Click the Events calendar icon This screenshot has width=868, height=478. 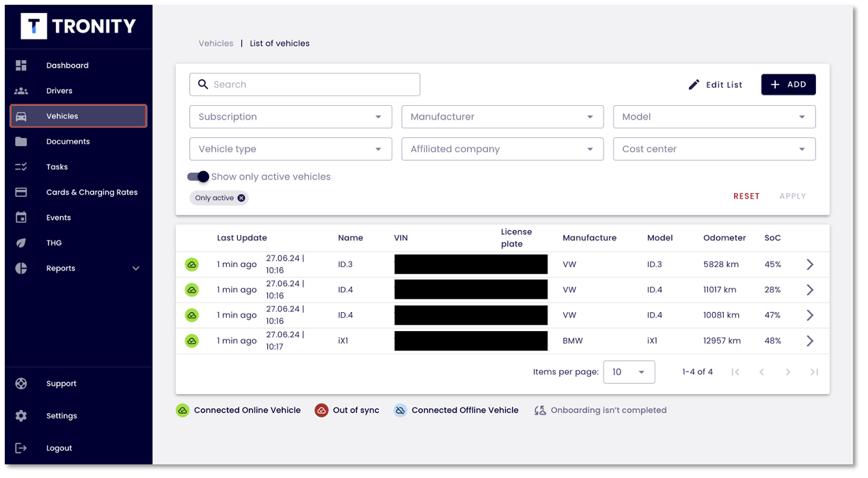coord(21,218)
